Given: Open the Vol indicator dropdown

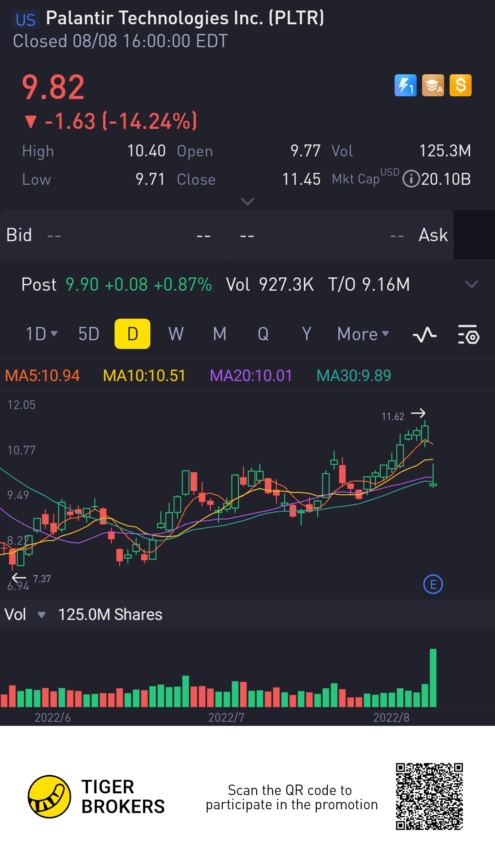Looking at the screenshot, I should coord(25,614).
